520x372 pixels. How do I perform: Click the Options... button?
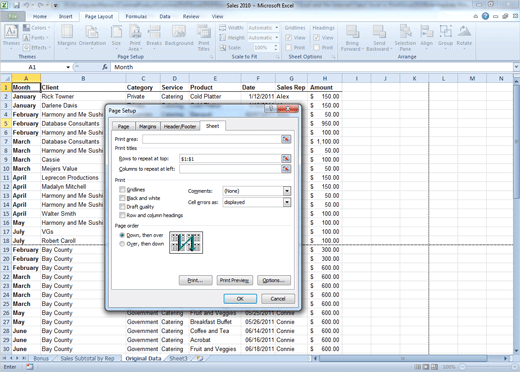pyautogui.click(x=274, y=280)
